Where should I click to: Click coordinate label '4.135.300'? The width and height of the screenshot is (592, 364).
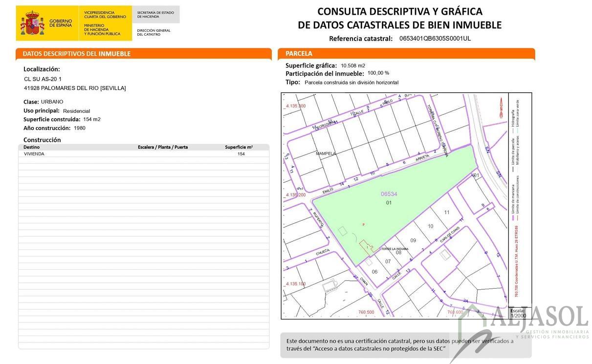(x=295, y=106)
